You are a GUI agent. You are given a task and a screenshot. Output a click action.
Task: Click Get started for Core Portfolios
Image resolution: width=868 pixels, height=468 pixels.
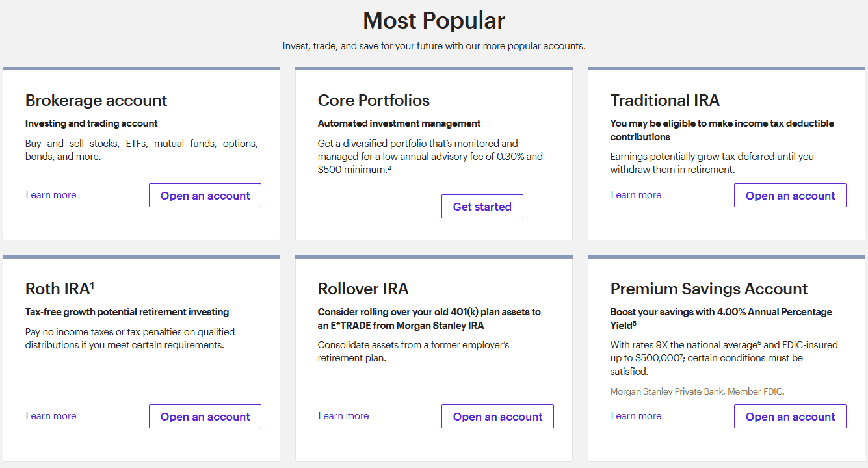(482, 206)
